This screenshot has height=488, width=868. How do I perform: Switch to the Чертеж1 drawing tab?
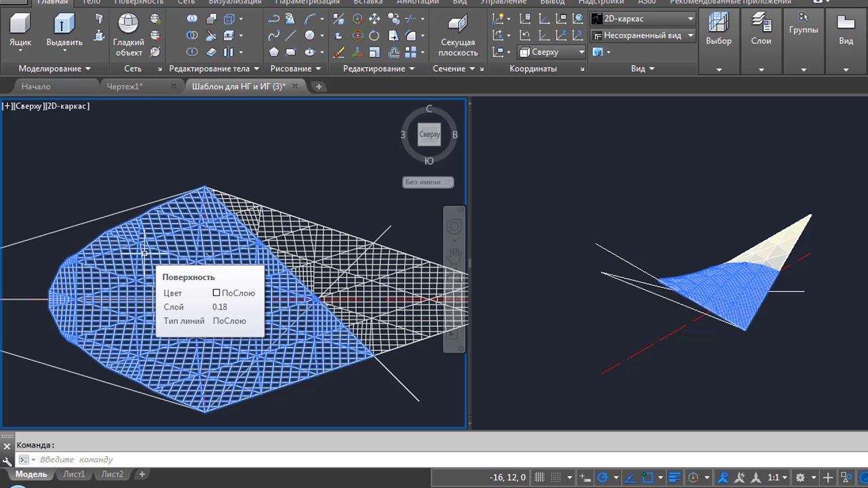click(x=125, y=86)
